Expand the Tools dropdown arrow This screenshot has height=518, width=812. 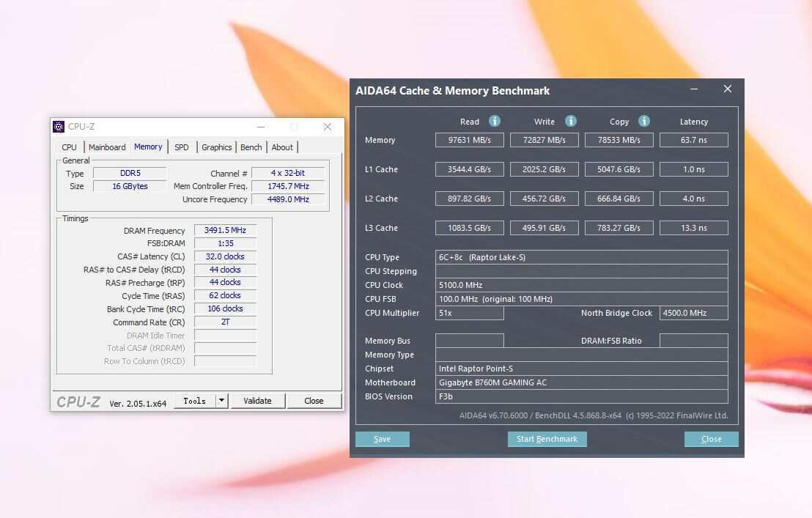[222, 401]
